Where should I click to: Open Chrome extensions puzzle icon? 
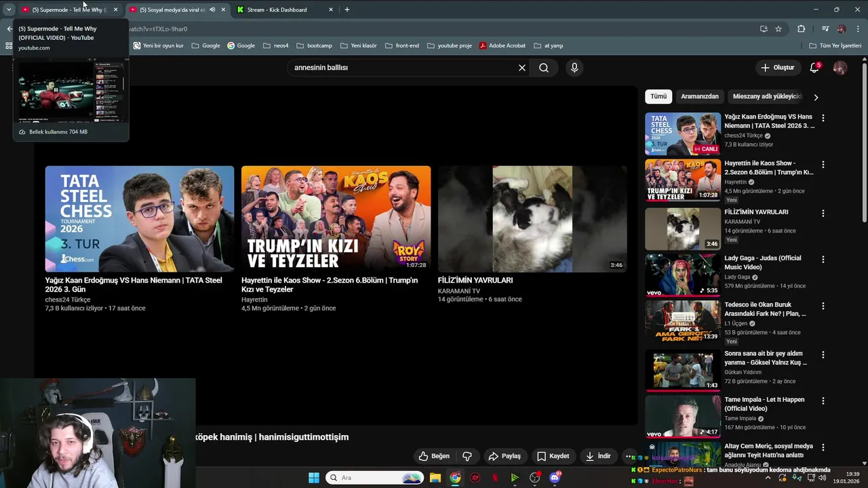click(x=801, y=29)
